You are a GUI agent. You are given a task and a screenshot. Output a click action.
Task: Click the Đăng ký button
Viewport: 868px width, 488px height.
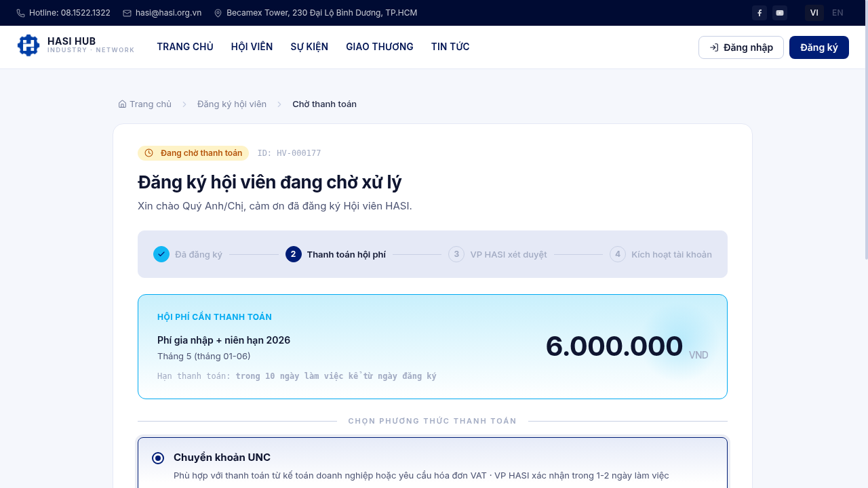[x=819, y=47]
